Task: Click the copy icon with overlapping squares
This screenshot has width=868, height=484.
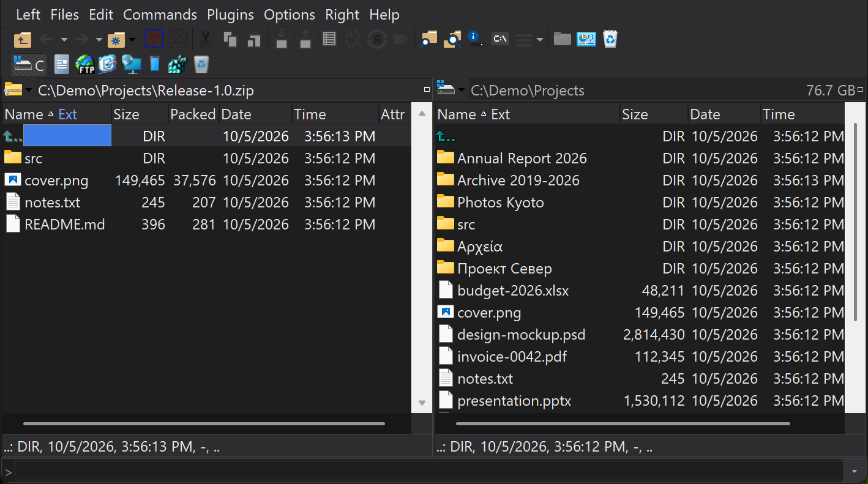Action: click(x=230, y=40)
